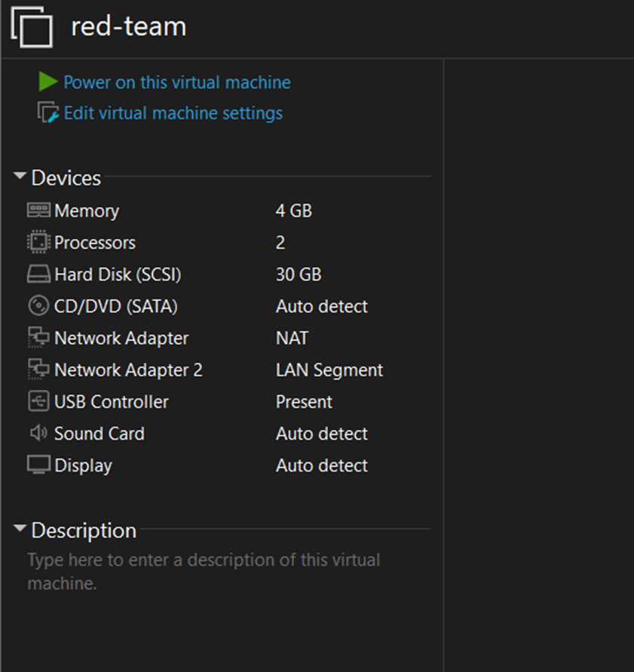Click the description text field
The height and width of the screenshot is (672, 634).
pyautogui.click(x=204, y=572)
